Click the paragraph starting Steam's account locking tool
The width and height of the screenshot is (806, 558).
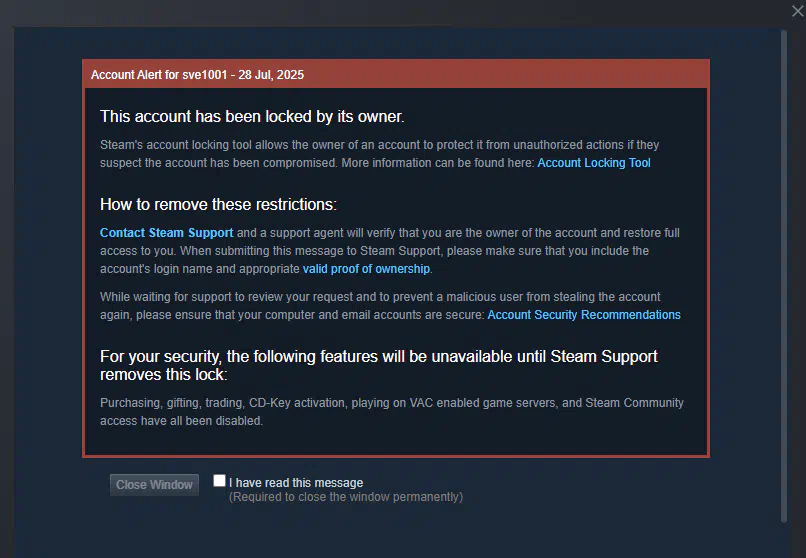379,154
